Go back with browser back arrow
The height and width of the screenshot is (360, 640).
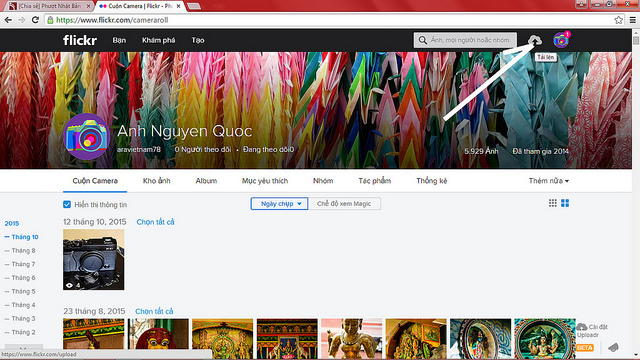tap(8, 20)
